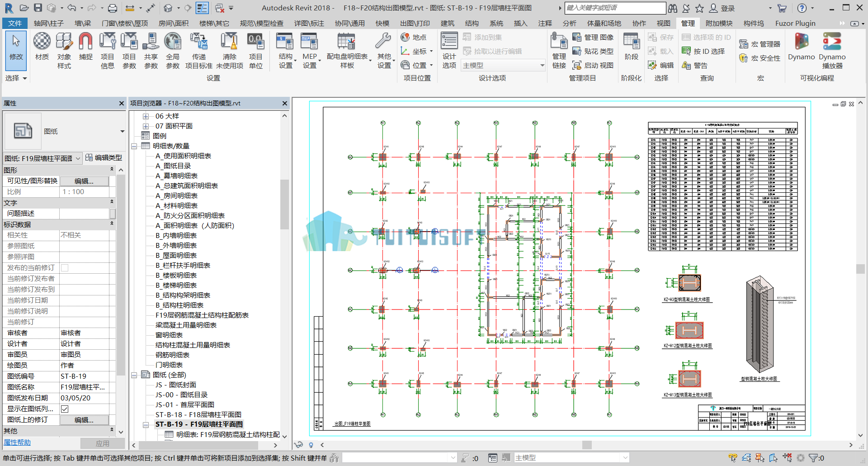Expand the 06 大样 tree node
This screenshot has width=868, height=466.
click(x=146, y=116)
